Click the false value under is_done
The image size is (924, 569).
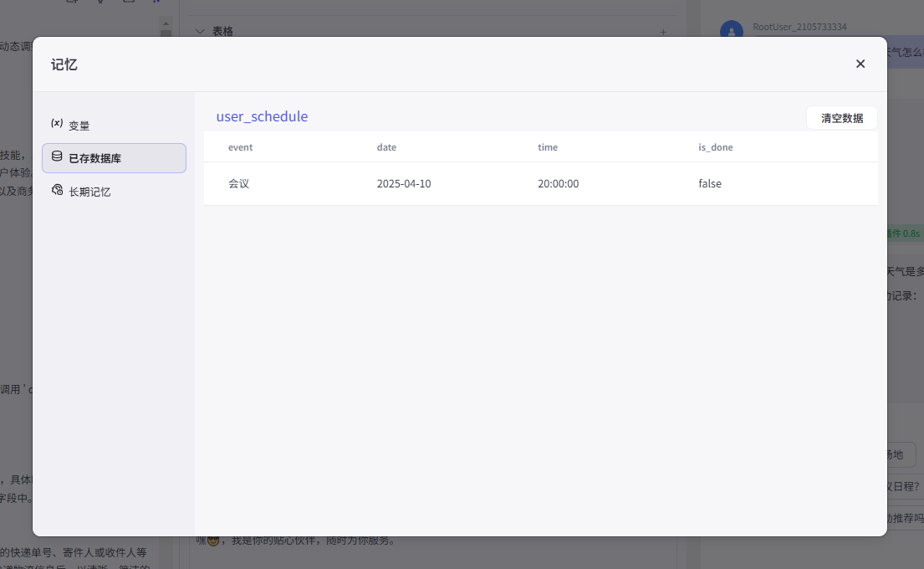(x=709, y=183)
